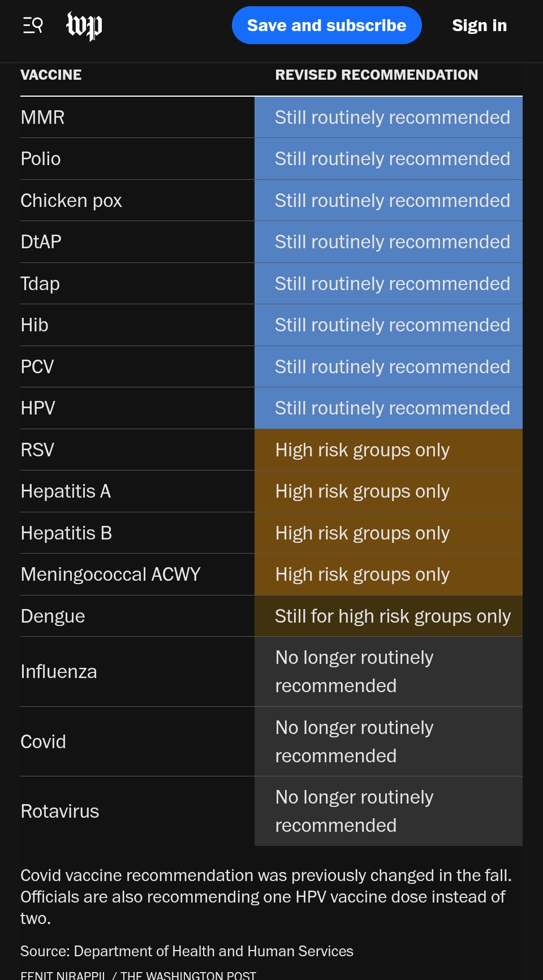Open the menu and search icon
The height and width of the screenshot is (980, 543).
[x=33, y=25]
